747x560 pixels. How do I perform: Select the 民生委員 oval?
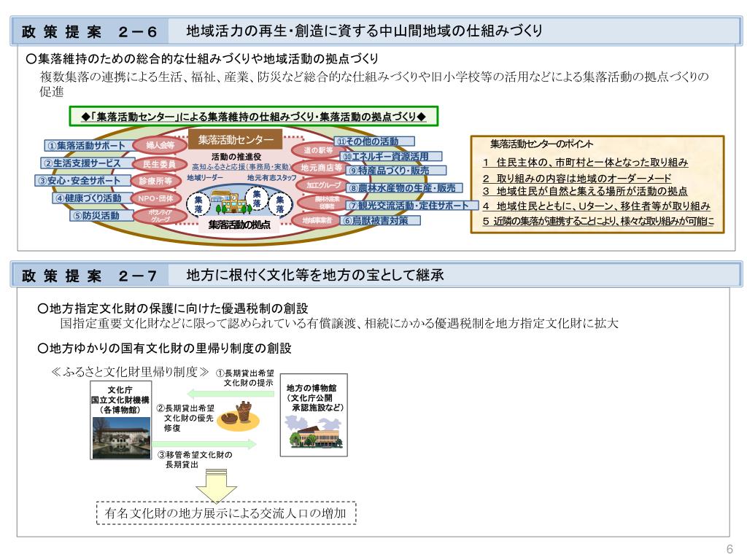click(159, 164)
